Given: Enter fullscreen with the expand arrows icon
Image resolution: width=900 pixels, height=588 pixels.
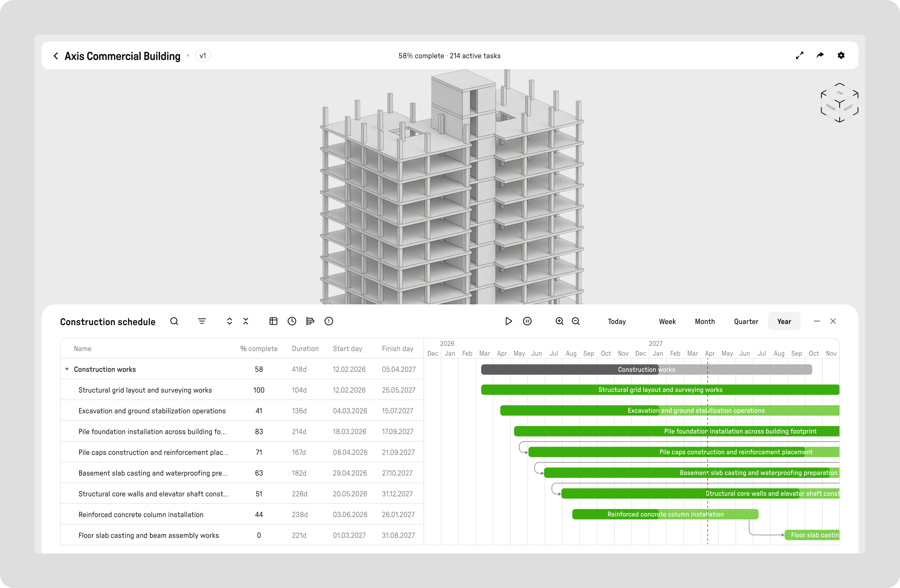Looking at the screenshot, I should [800, 56].
